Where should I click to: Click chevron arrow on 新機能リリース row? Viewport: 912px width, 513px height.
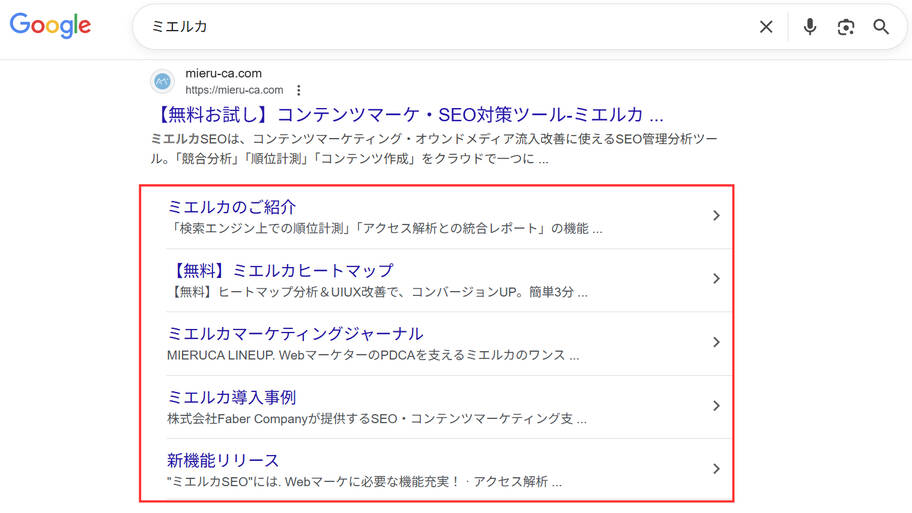pos(716,469)
